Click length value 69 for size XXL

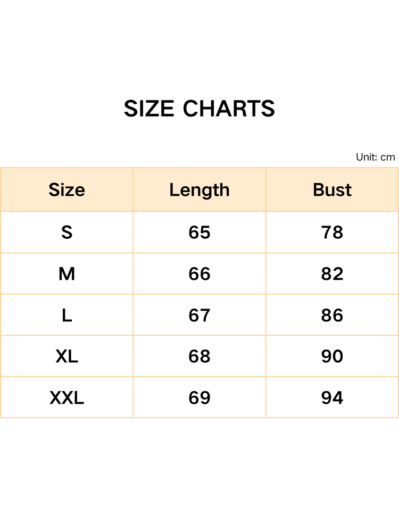tap(199, 398)
